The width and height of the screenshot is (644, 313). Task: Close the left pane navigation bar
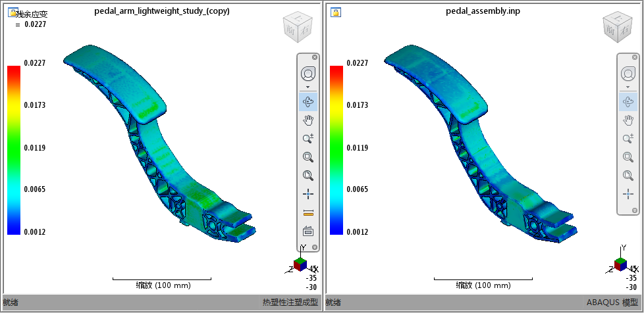point(315,57)
